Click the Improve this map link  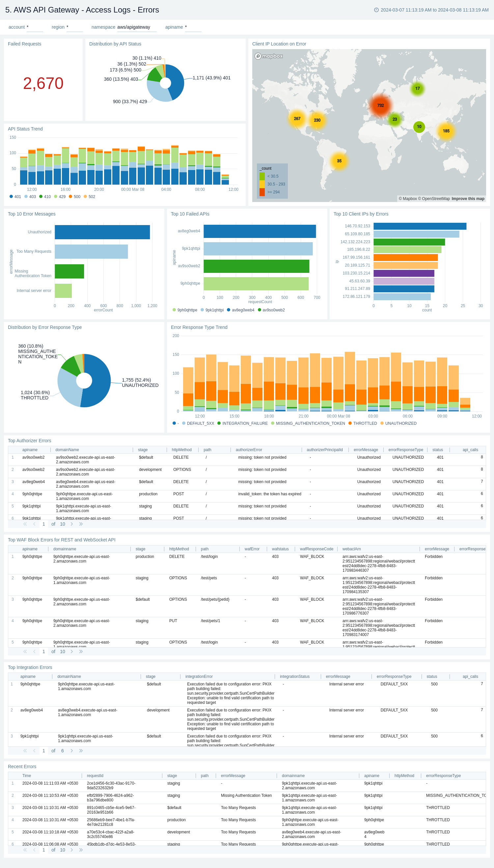click(468, 199)
